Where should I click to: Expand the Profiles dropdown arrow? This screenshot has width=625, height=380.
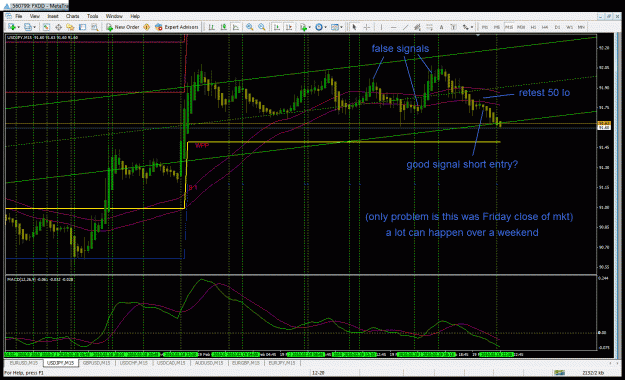(x=34, y=27)
